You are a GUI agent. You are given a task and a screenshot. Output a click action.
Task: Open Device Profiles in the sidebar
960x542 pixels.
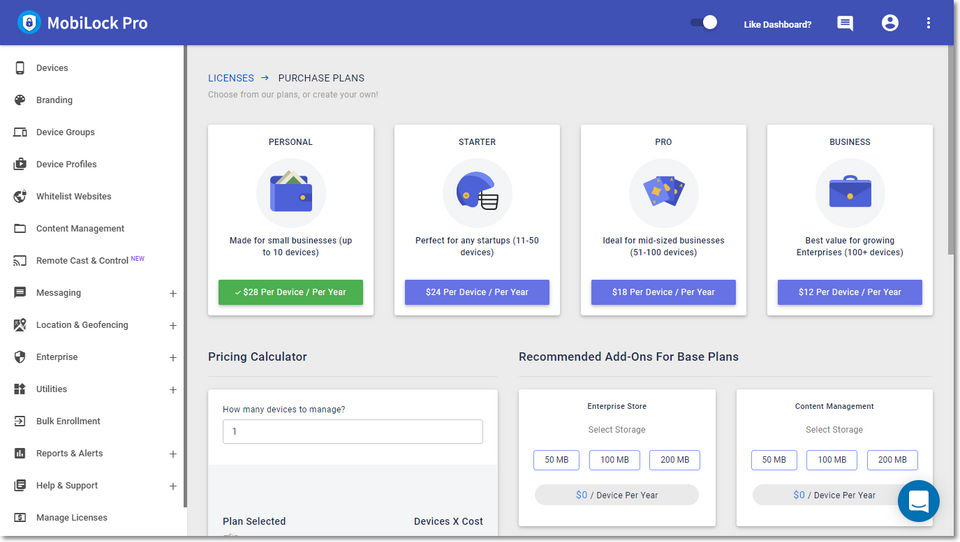tap(66, 164)
